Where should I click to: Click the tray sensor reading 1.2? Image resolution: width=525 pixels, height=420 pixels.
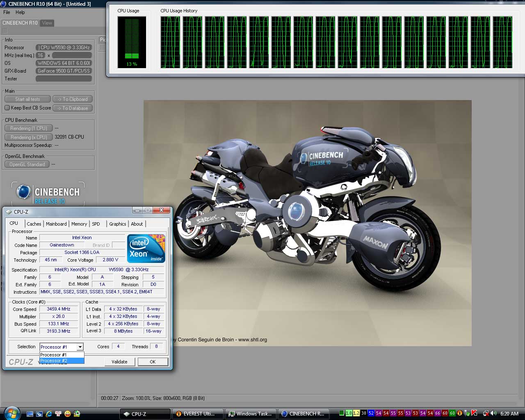[356, 413]
